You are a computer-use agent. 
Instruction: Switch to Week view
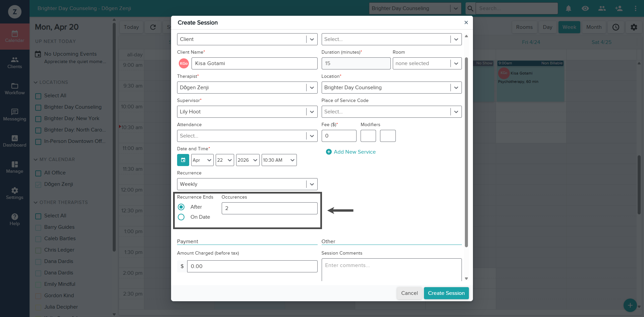pyautogui.click(x=569, y=27)
